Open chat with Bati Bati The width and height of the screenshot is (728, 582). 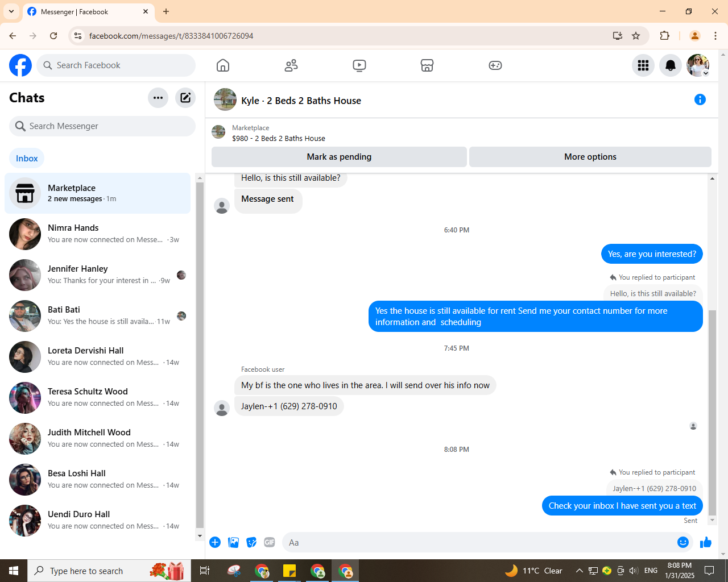(98, 316)
